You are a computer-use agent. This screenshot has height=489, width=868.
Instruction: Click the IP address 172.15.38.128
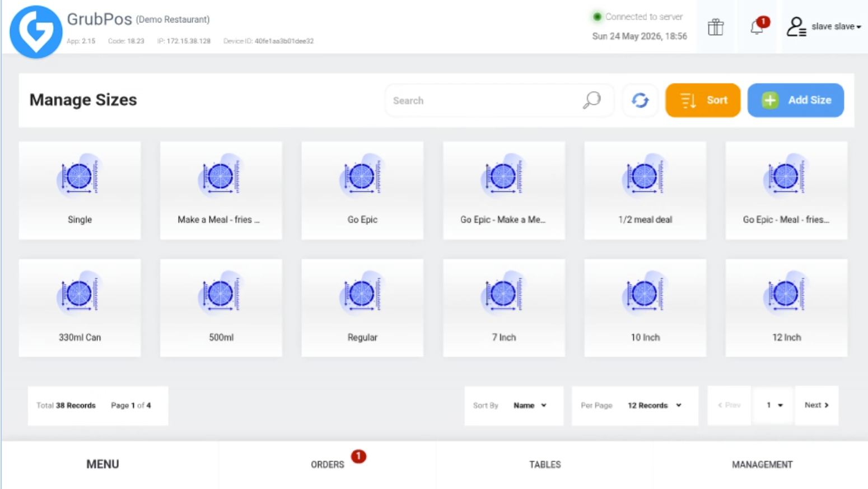188,41
